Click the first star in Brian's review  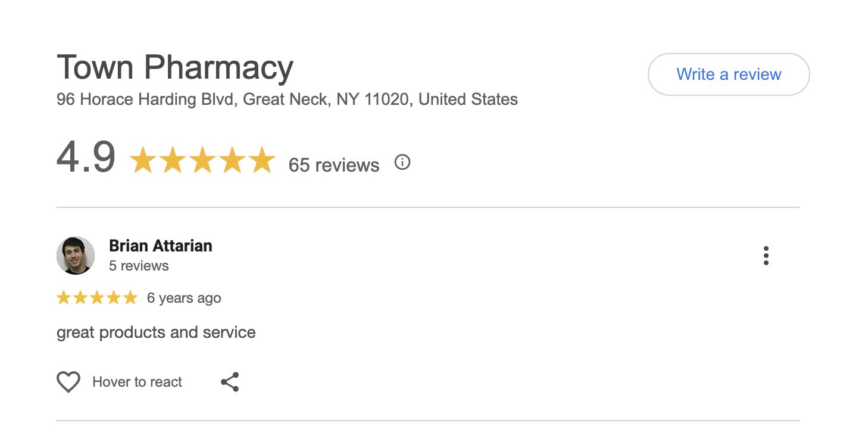(63, 298)
